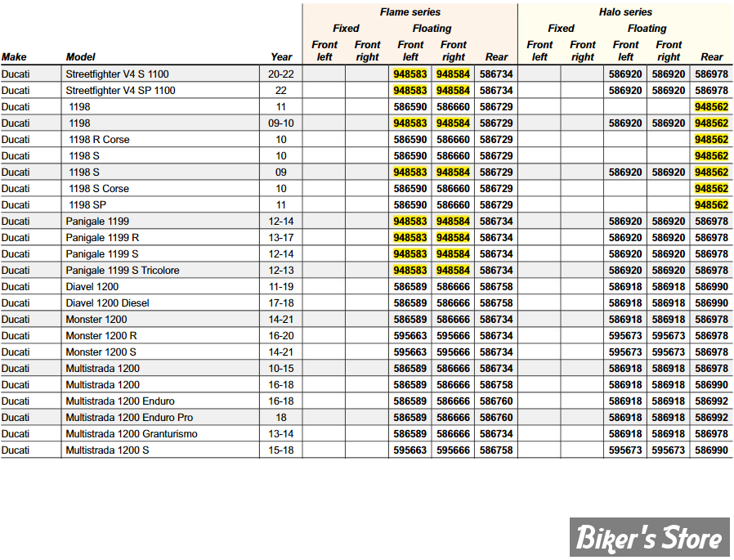
Task: Click year 13-17 for Panigale 1199 R
Action: click(x=281, y=238)
